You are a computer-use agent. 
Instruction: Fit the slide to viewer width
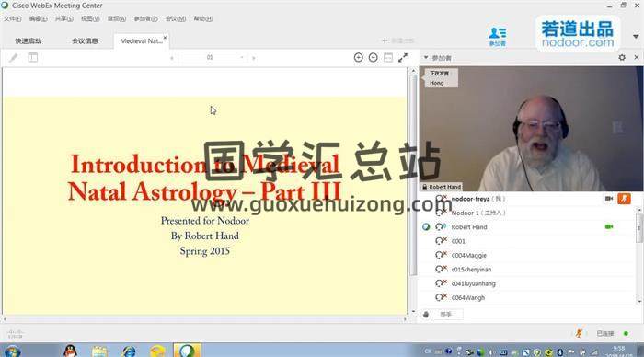click(x=388, y=58)
